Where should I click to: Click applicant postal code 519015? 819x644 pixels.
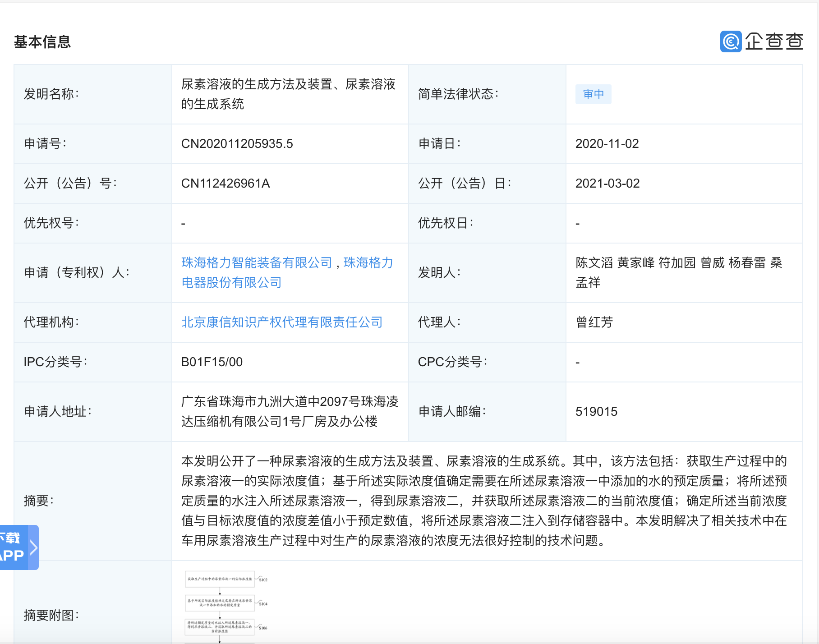596,412
